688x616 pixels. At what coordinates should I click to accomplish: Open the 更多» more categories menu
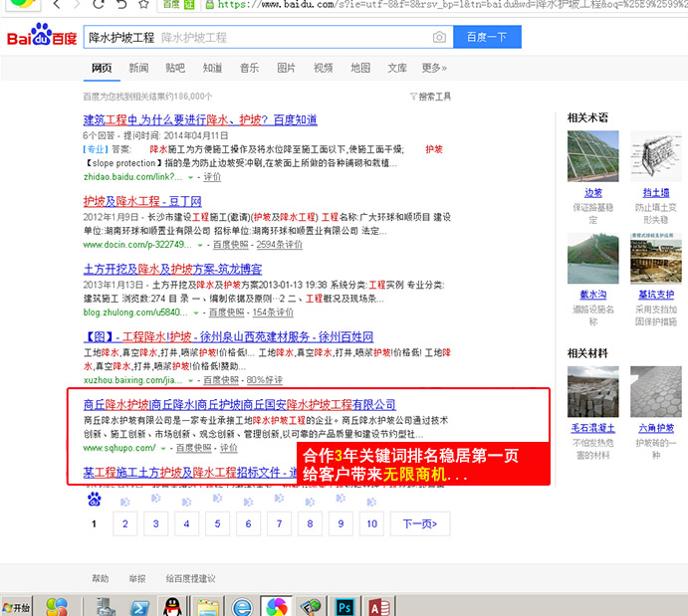434,68
